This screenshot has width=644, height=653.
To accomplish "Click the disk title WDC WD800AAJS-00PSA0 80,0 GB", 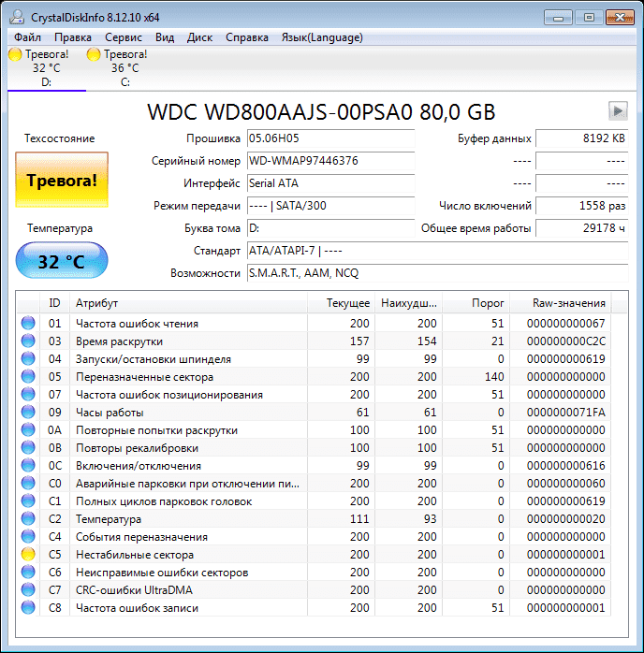I will pyautogui.click(x=321, y=111).
